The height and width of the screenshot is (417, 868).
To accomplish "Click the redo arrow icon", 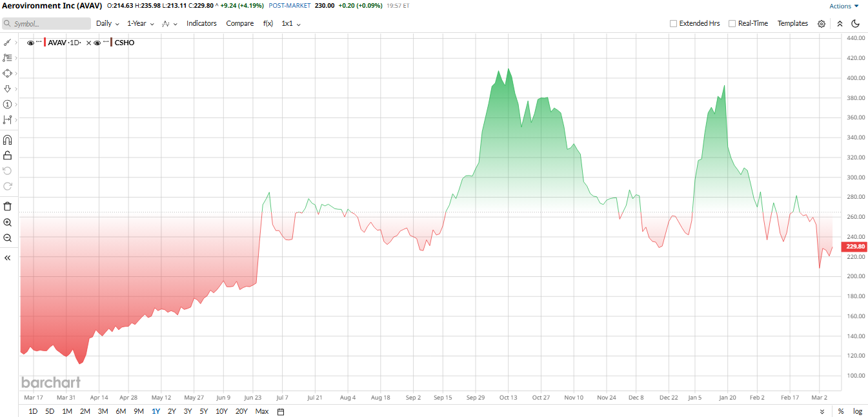I will point(7,186).
